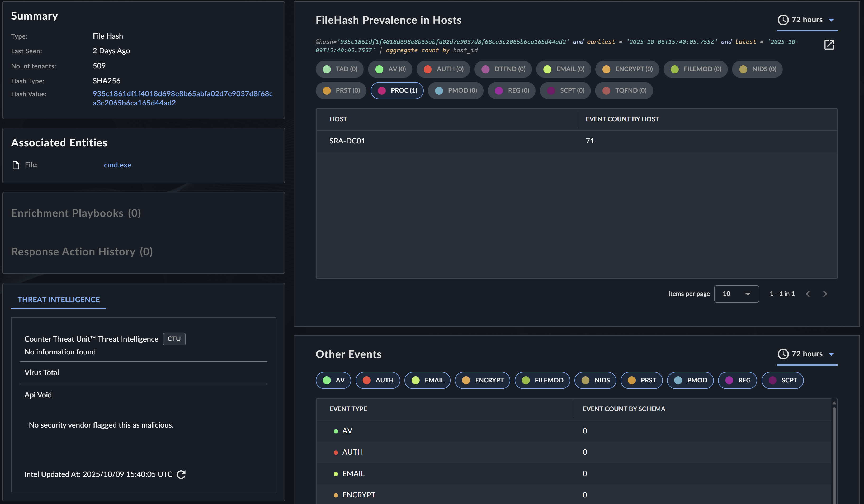Open the FileHash Prevalence 72 hours dropdown
This screenshot has height=504, width=864.
831,20
